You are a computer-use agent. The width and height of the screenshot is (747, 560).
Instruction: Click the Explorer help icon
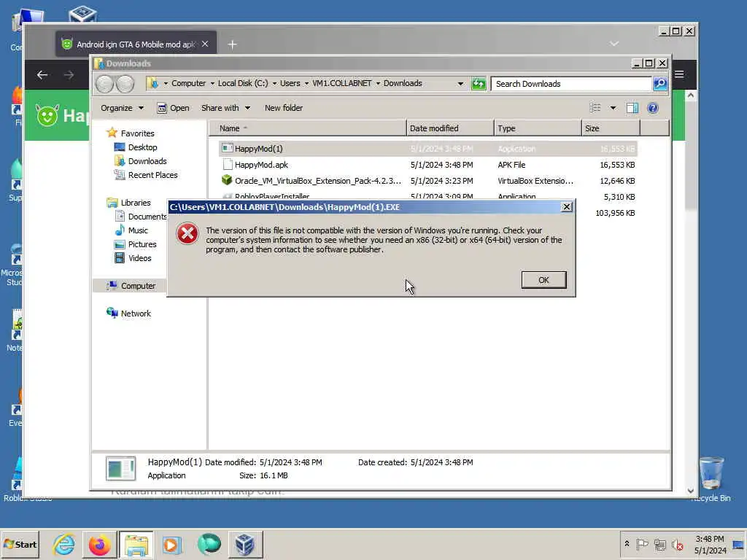coord(653,108)
